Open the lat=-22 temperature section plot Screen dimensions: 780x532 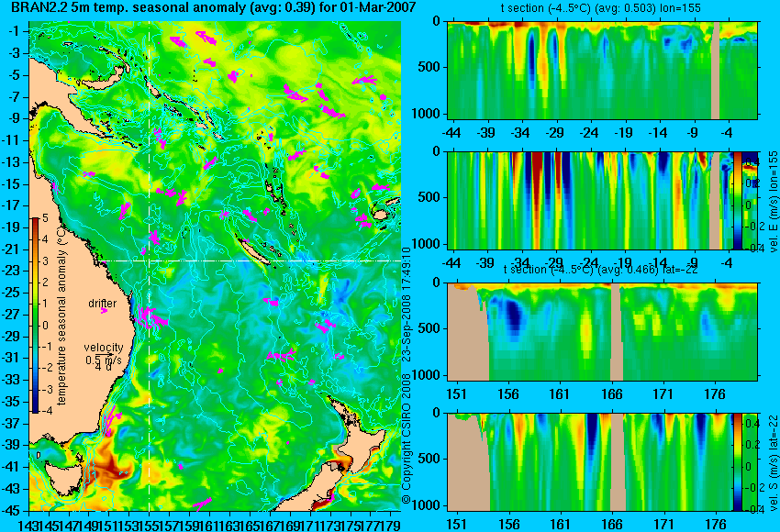coord(602,332)
